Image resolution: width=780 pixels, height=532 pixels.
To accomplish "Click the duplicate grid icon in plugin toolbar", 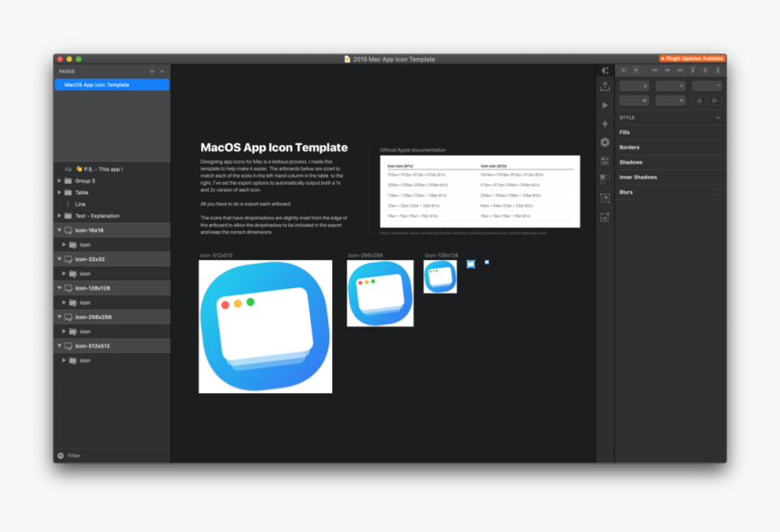I will (605, 179).
